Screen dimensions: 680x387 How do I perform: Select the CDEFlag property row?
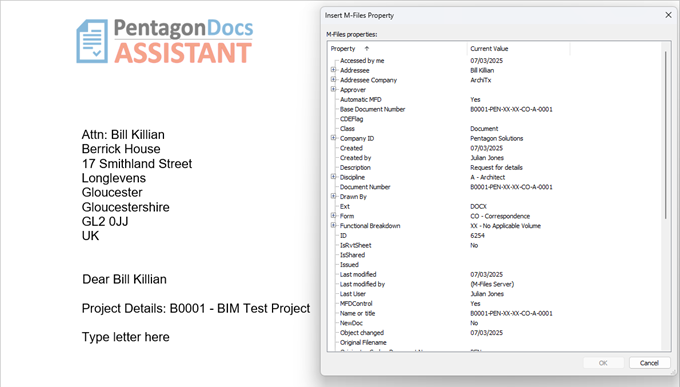[352, 119]
